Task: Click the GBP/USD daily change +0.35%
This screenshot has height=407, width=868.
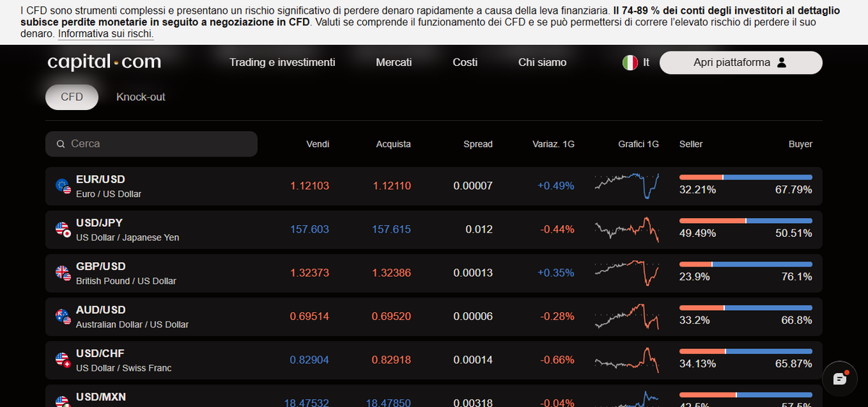Action: pos(556,273)
